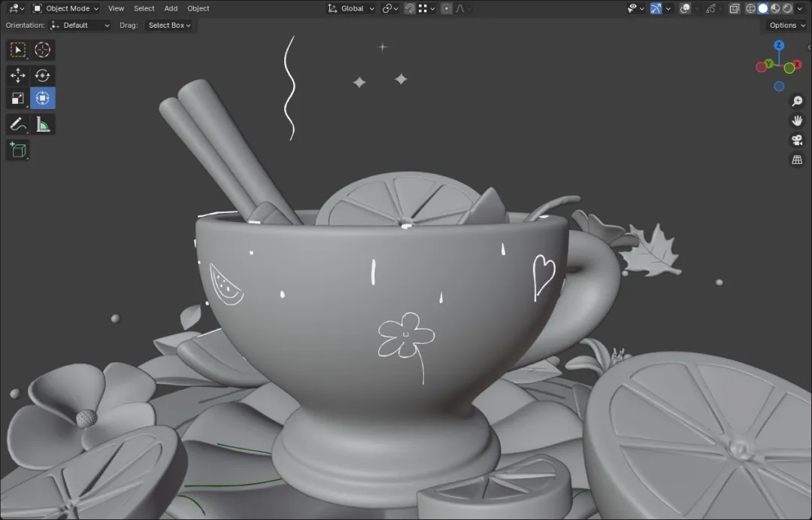This screenshot has height=520, width=812.
Task: Select the Measure tool
Action: tap(42, 124)
